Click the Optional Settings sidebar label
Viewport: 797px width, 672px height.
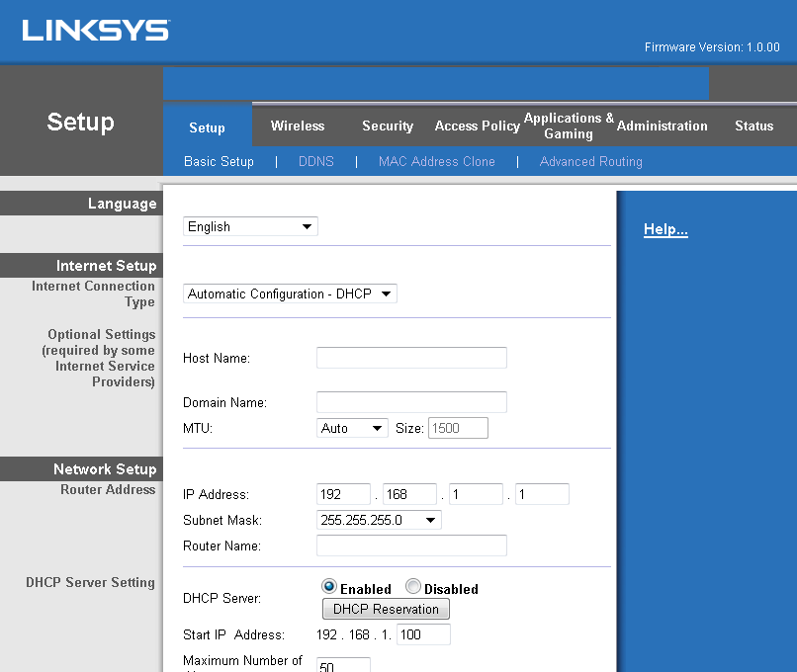pyautogui.click(x=99, y=358)
